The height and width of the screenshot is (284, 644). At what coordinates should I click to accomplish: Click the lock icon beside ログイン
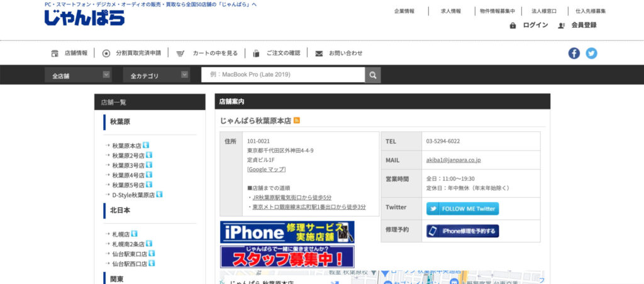pyautogui.click(x=513, y=25)
